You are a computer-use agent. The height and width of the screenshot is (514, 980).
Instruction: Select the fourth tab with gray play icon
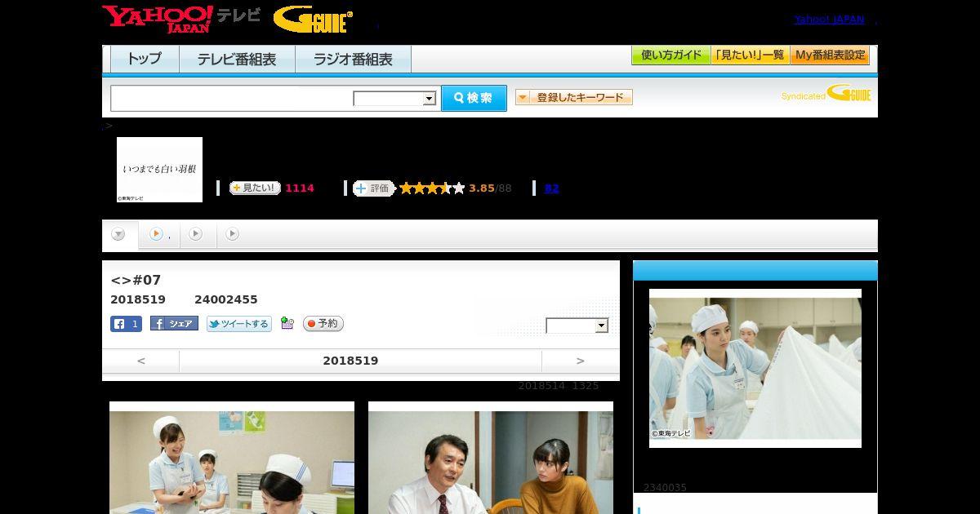[232, 234]
